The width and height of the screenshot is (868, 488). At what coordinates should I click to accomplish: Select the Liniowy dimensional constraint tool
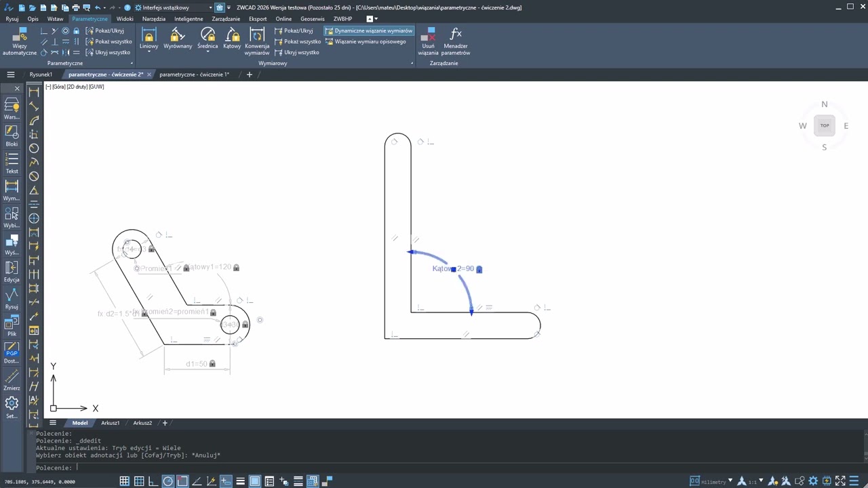[149, 39]
